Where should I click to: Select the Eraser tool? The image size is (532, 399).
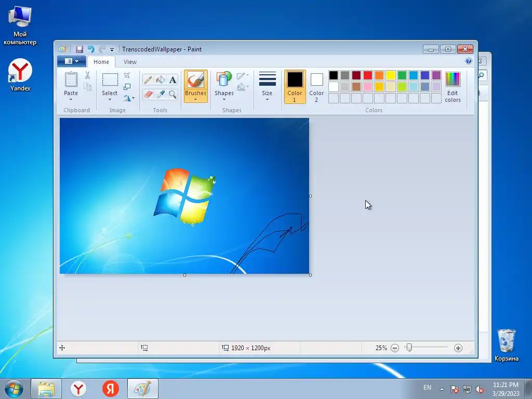pyautogui.click(x=148, y=95)
